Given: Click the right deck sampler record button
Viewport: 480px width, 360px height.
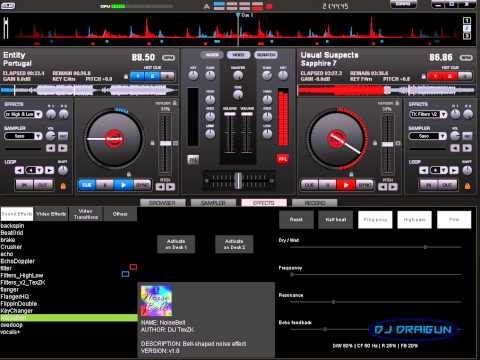Looking at the screenshot, I should [467, 136].
